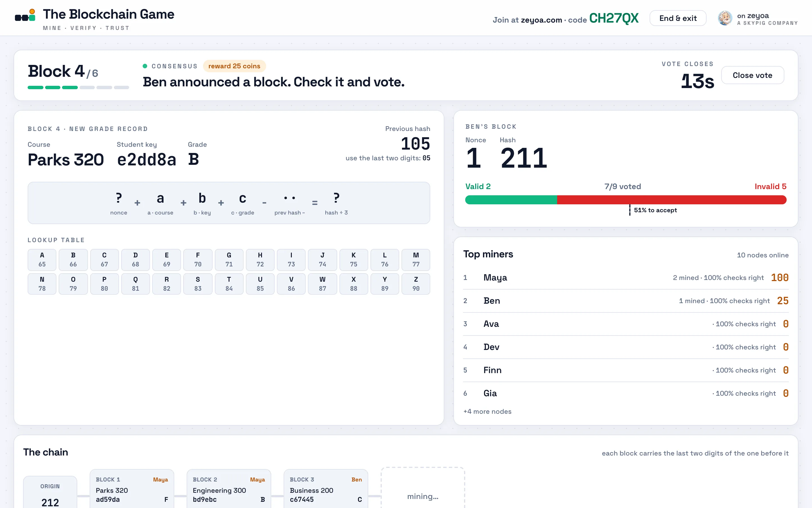Select lookup table cell P 80
The image size is (812, 508).
tap(104, 284)
